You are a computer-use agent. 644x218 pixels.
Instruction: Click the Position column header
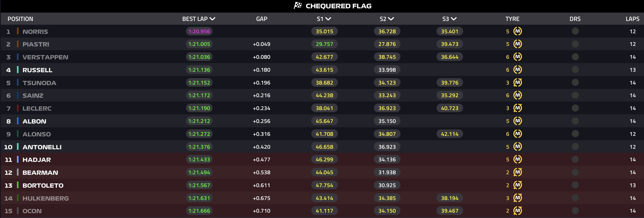(x=20, y=19)
